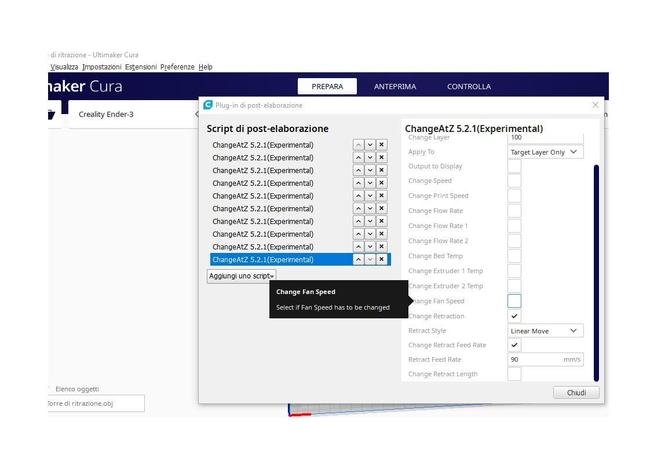This screenshot has width=650, height=459.
Task: Switch to the CONTROLLA tab
Action: [468, 87]
